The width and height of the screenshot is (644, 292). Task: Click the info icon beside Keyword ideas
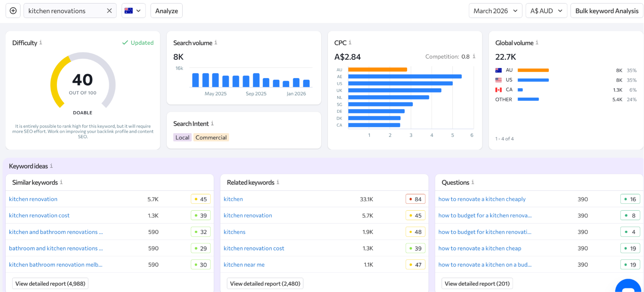click(x=51, y=166)
